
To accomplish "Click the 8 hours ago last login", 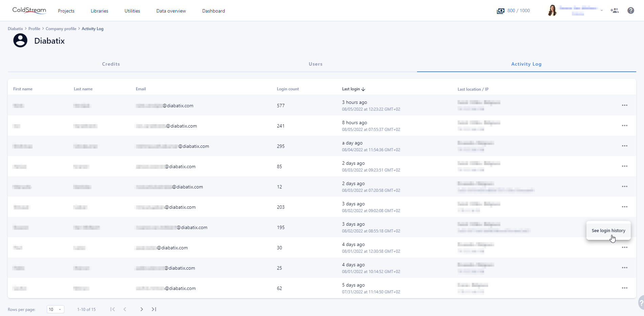I will coord(354,122).
